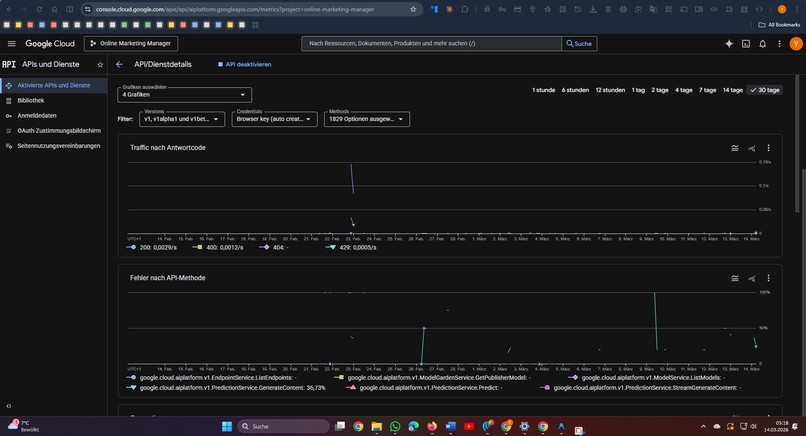The width and height of the screenshot is (806, 436).
Task: Open Aktivierte APIs und Dienste in sidebar
Action: point(53,85)
